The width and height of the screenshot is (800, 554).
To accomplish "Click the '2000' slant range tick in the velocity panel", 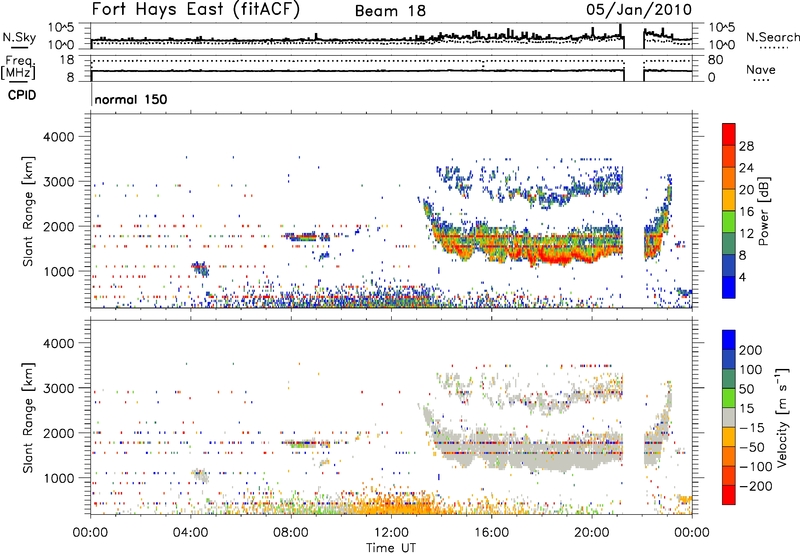I will (x=59, y=433).
